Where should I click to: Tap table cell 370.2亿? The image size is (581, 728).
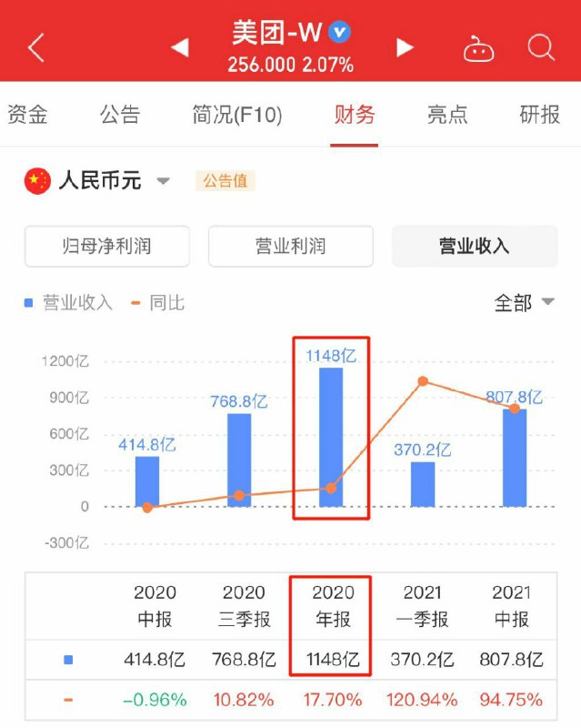click(x=422, y=659)
